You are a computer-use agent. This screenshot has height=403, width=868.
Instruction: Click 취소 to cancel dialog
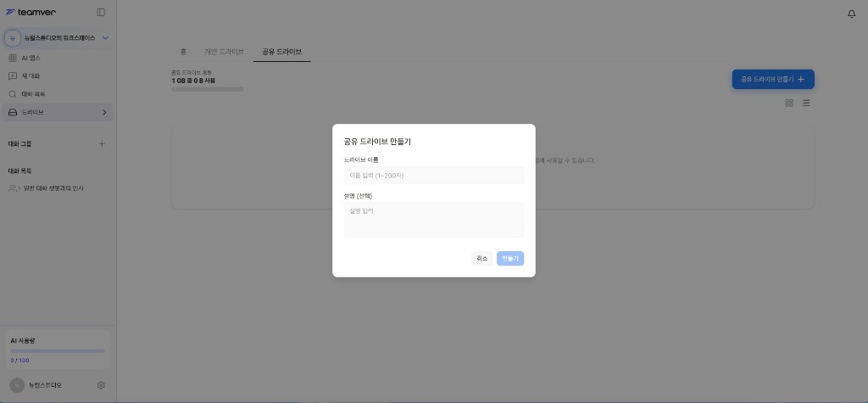482,258
